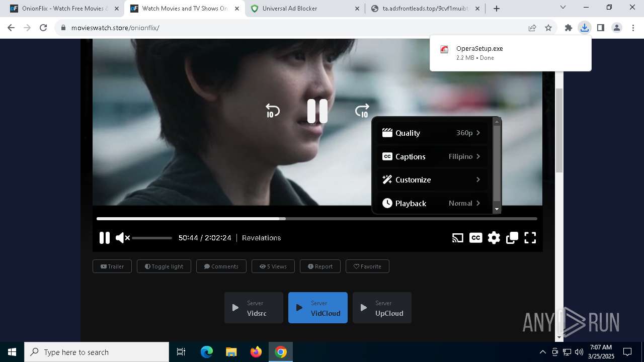Screen dimensions: 644x362
Task: Switch to the Universal Ad Blocker tab
Action: (305, 9)
